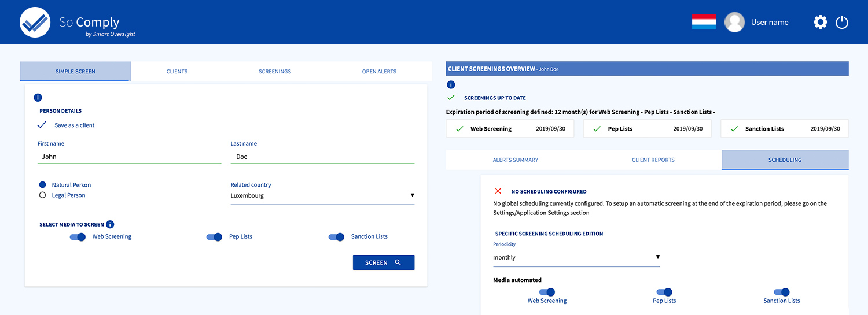Click the expiration period of screening text

581,112
